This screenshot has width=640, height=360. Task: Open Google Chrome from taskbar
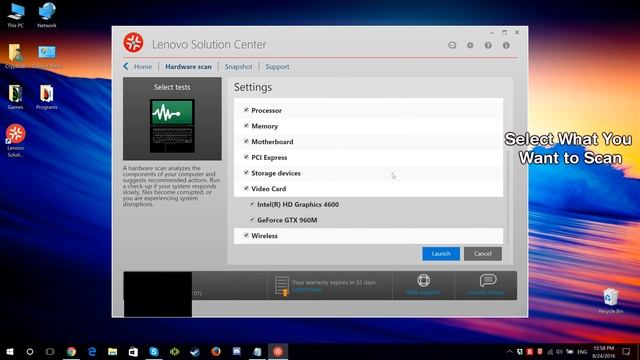[71, 351]
